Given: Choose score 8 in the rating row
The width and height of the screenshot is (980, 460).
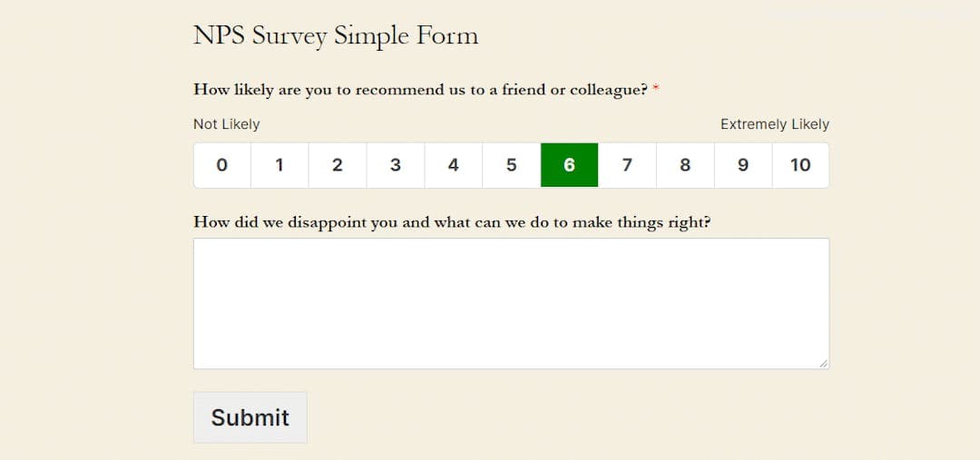Looking at the screenshot, I should [685, 165].
